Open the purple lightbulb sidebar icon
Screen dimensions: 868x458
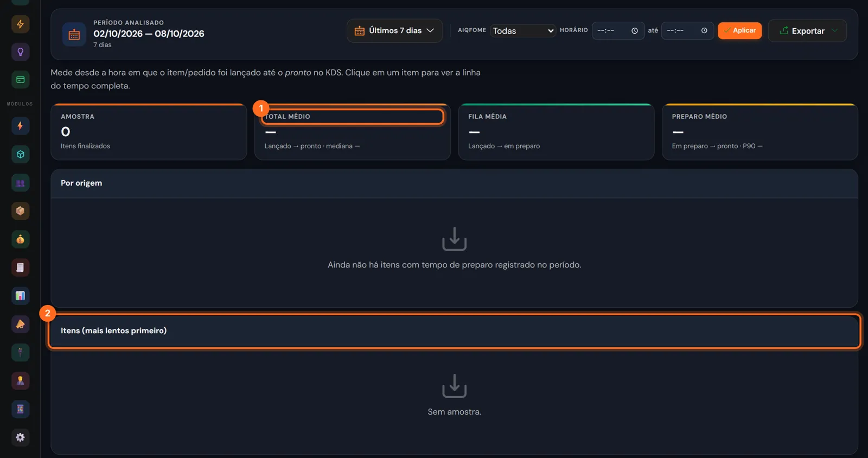(x=20, y=52)
